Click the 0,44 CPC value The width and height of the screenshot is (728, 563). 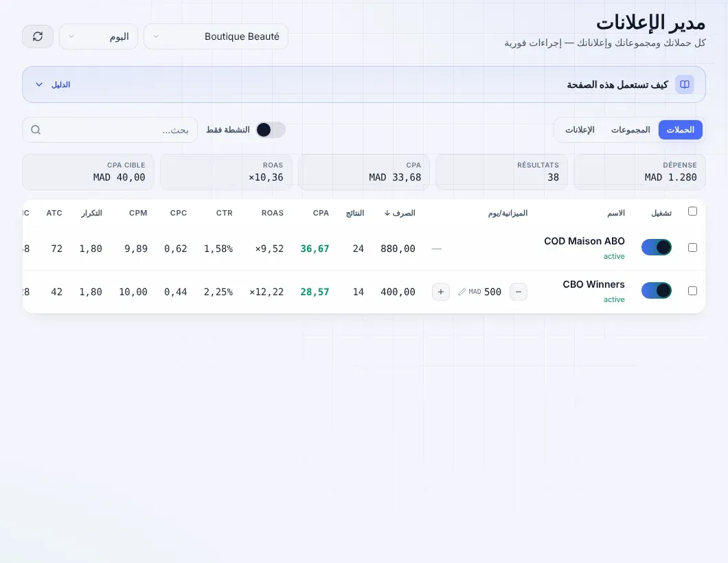pyautogui.click(x=176, y=292)
